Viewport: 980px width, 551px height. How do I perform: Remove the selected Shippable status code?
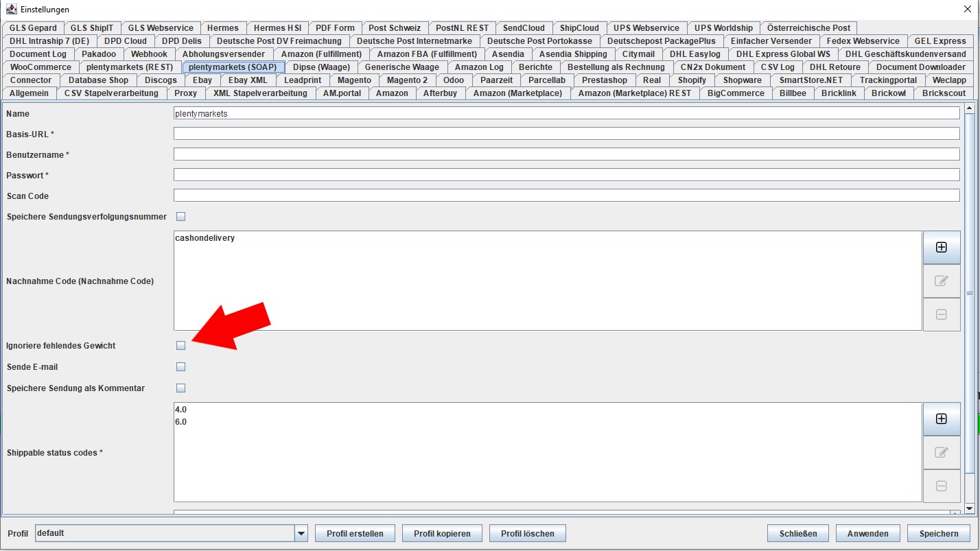point(942,486)
